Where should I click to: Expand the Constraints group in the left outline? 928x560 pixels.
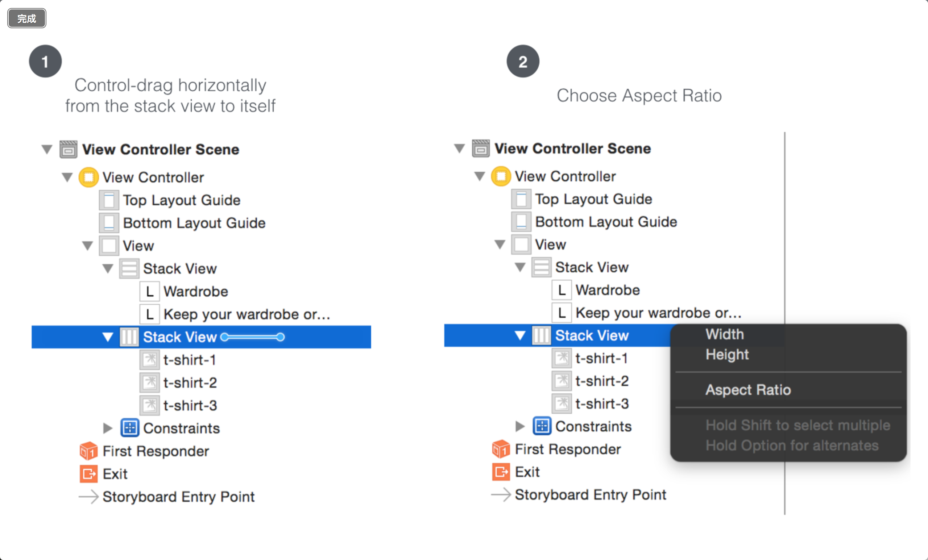click(x=108, y=428)
